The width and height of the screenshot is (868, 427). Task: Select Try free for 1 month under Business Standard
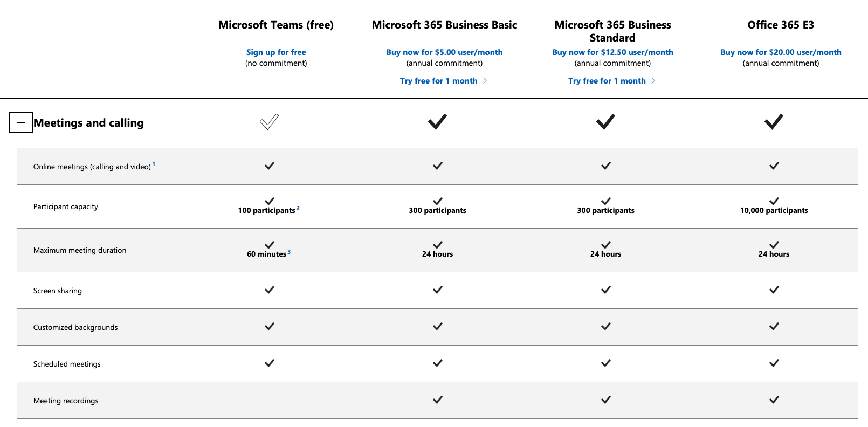(x=607, y=80)
